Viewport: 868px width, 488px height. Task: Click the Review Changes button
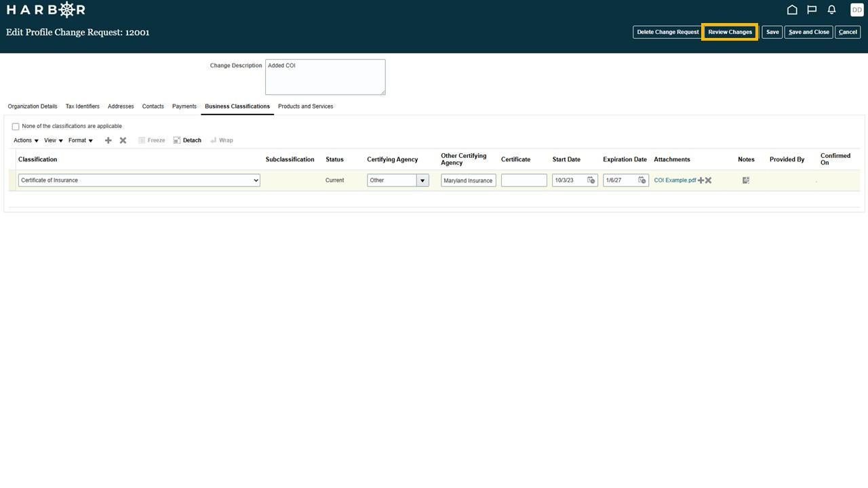730,32
